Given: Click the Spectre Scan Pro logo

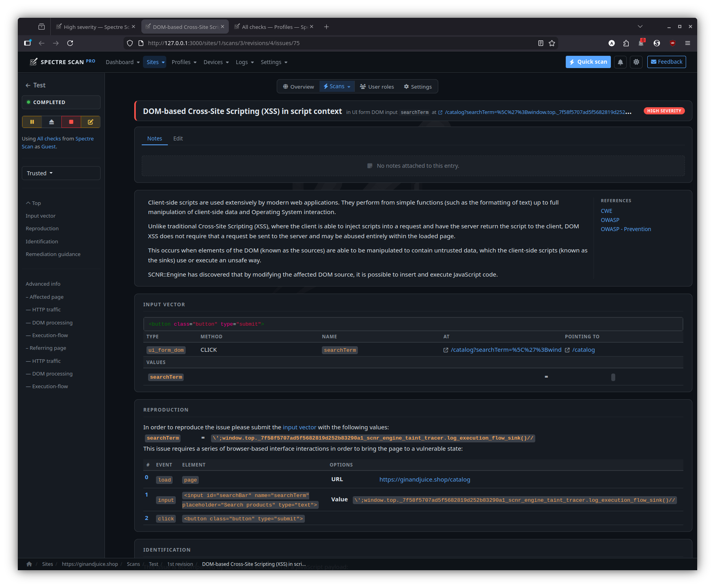Looking at the screenshot, I should (x=63, y=62).
